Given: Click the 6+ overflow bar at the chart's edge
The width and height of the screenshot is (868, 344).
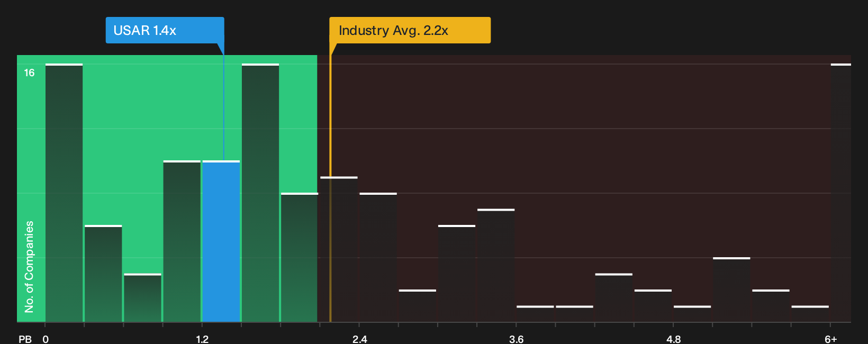Looking at the screenshot, I should (841, 193).
